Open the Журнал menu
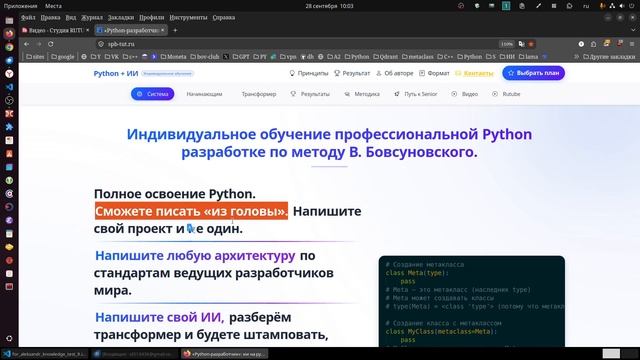The width and height of the screenshot is (640, 360). point(92,18)
